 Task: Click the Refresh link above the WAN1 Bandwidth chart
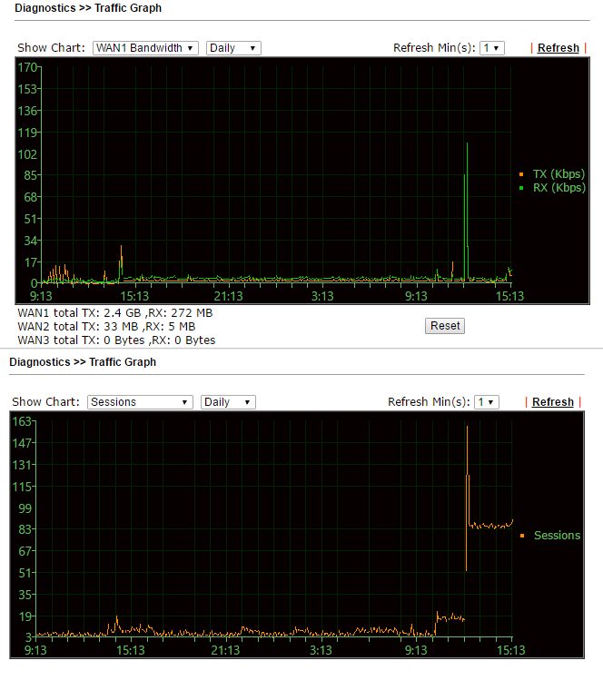(x=558, y=48)
